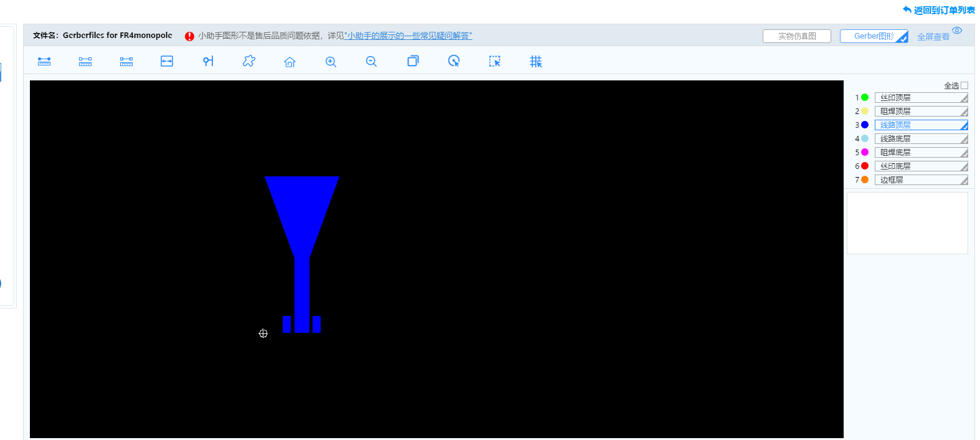Click the light blue dot for layer 4
The height and width of the screenshot is (440, 980).
[x=865, y=138]
